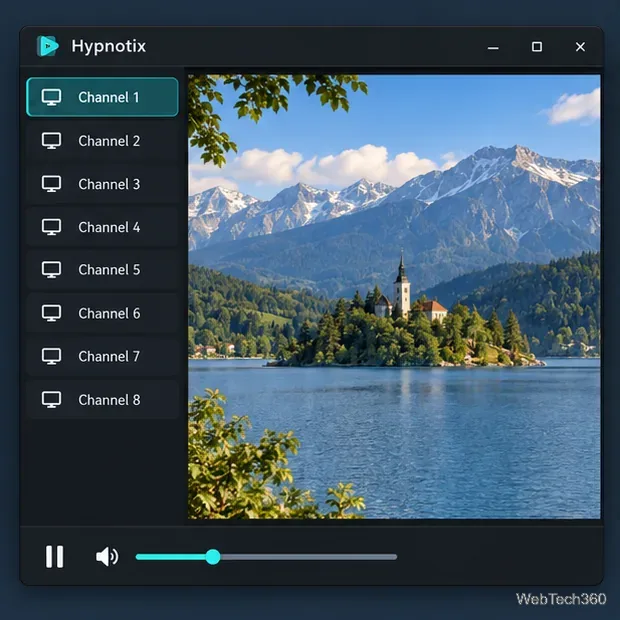The width and height of the screenshot is (620, 620).
Task: Click the monitor icon beside Channel 8
Action: (x=51, y=400)
